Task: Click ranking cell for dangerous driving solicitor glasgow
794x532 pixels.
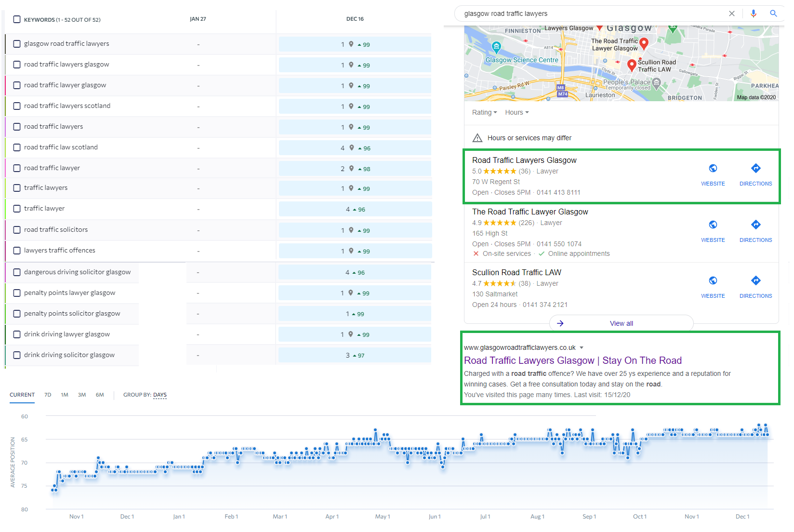Action: tap(355, 272)
